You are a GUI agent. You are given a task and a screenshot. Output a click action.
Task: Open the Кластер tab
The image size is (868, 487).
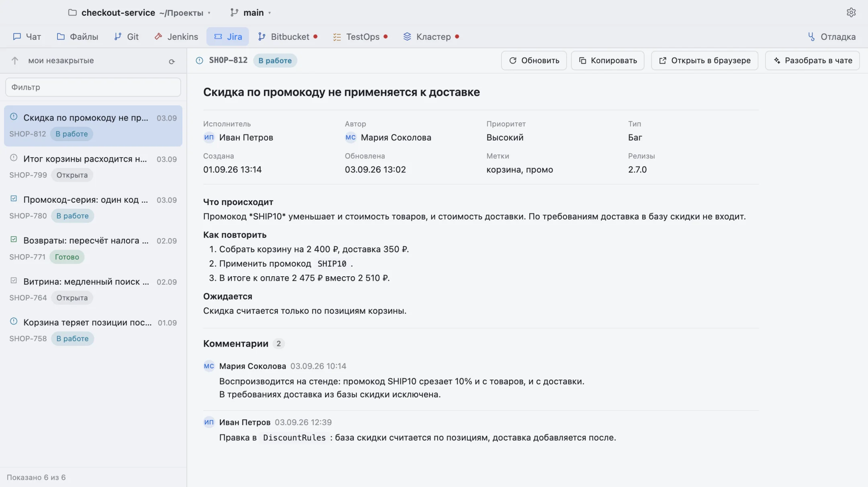click(x=431, y=37)
